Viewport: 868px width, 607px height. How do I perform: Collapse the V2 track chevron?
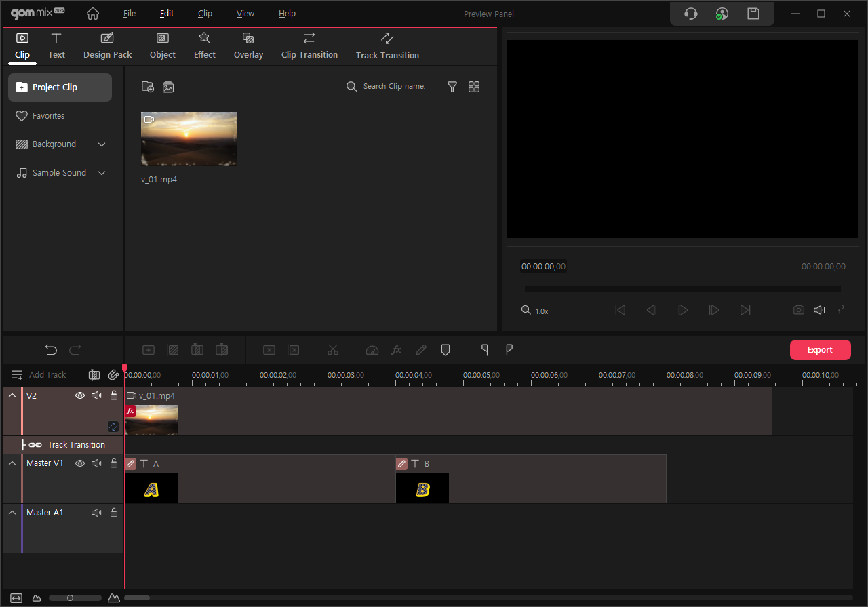pos(12,395)
